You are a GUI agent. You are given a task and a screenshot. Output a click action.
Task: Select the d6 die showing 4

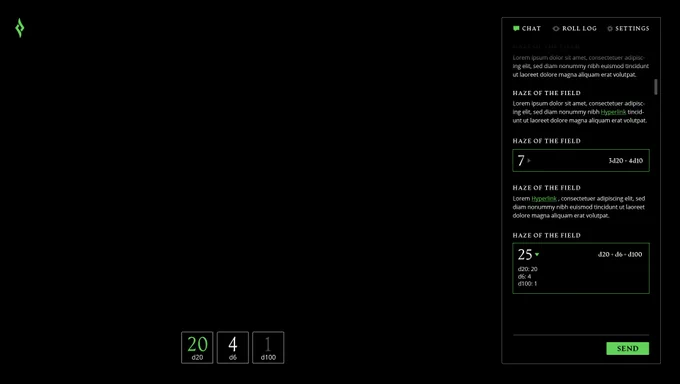click(233, 348)
